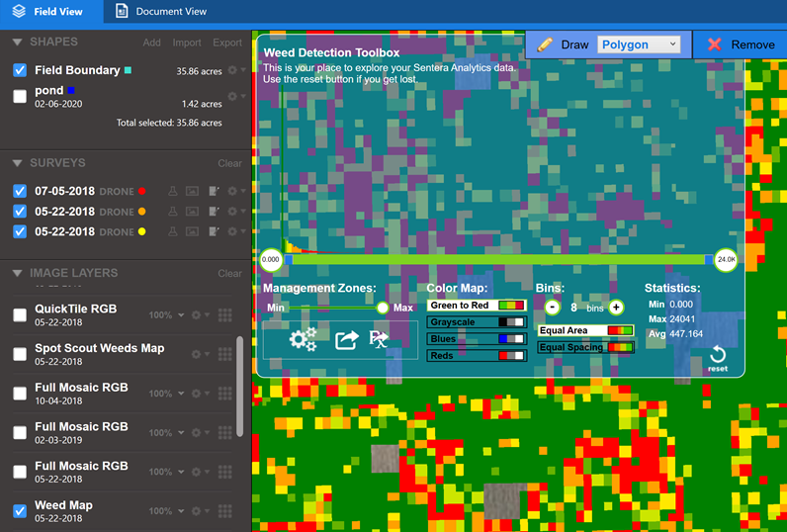Collapse the SHAPES section
787x532 pixels.
(18, 43)
